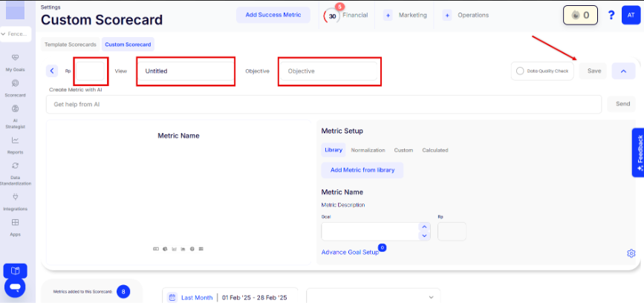Open Integrations from the sidebar

click(x=16, y=198)
